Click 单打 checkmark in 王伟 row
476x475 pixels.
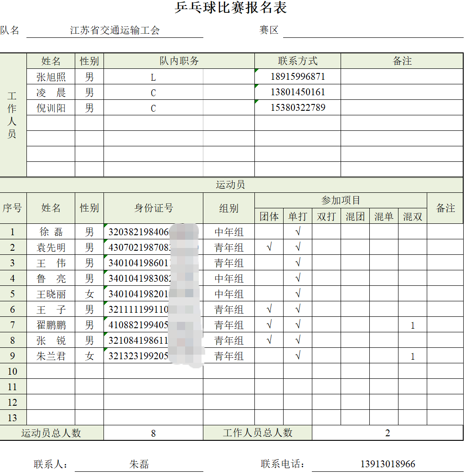(298, 263)
